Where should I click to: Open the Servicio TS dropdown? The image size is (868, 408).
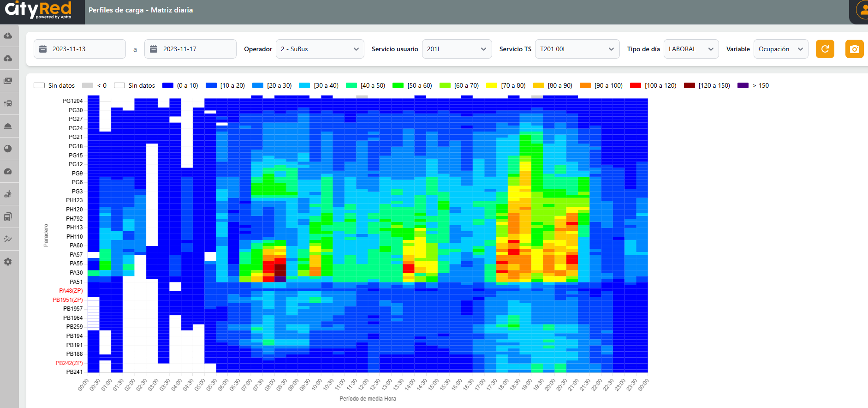(x=577, y=49)
